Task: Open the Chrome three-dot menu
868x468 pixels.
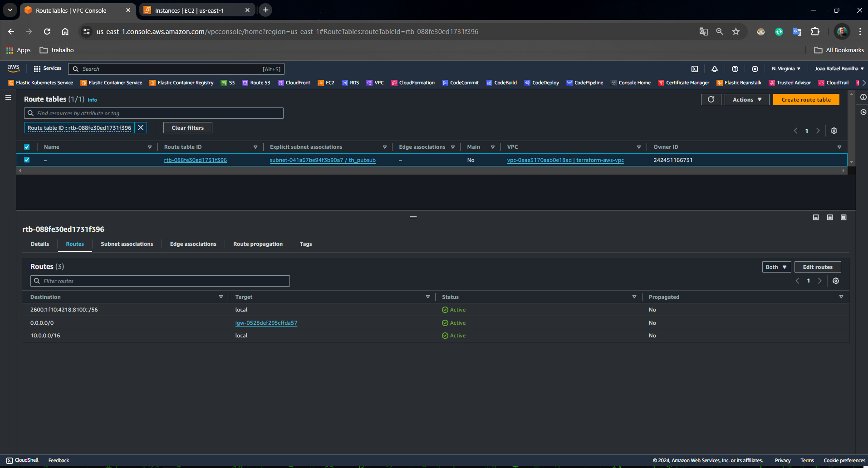Action: 860,32
